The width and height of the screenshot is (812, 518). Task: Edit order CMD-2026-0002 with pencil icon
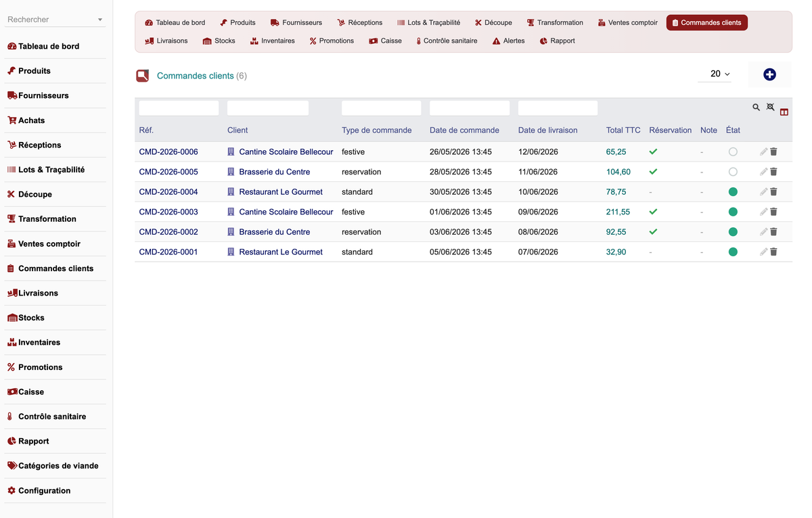(x=763, y=232)
